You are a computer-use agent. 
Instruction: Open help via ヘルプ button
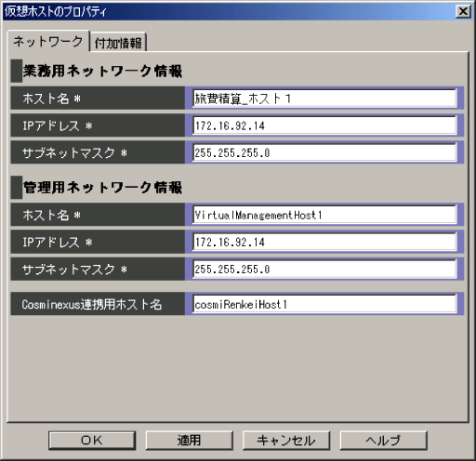click(383, 440)
